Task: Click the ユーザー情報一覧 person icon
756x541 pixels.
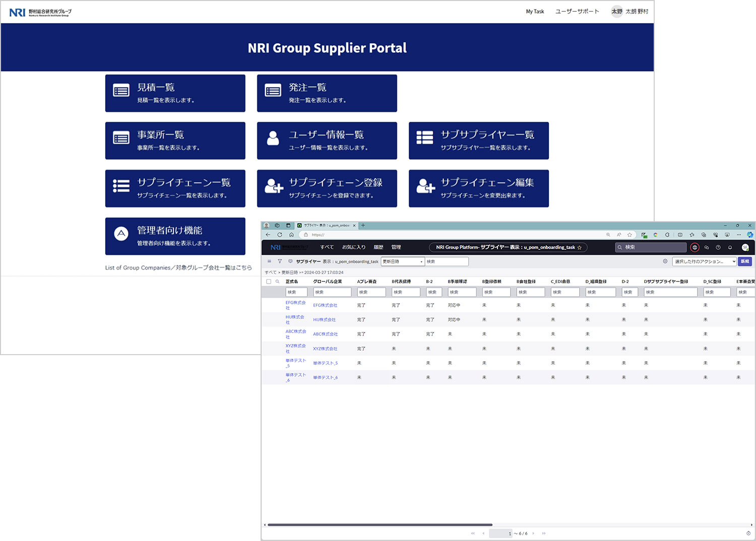Action: (x=273, y=138)
